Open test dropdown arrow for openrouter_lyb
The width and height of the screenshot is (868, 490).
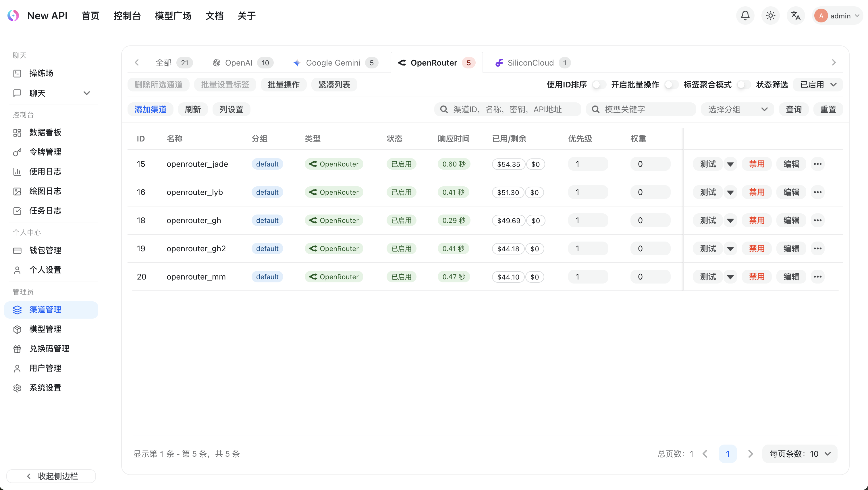(x=730, y=193)
